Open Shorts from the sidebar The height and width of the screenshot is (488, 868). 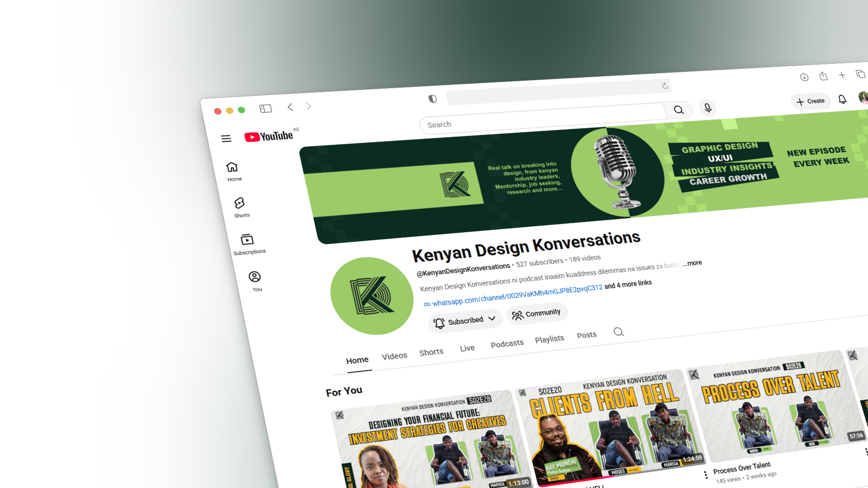click(x=241, y=207)
